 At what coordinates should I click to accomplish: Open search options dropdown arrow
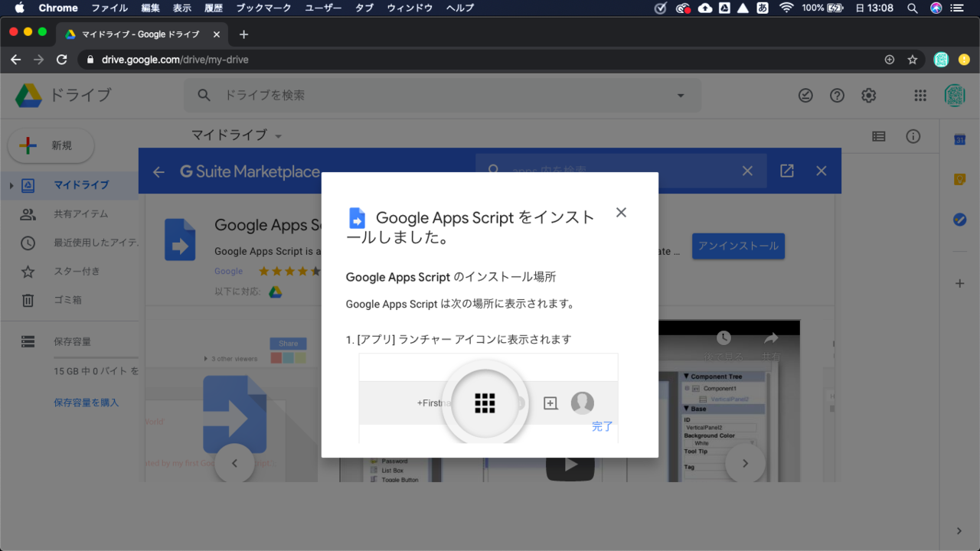[681, 96]
